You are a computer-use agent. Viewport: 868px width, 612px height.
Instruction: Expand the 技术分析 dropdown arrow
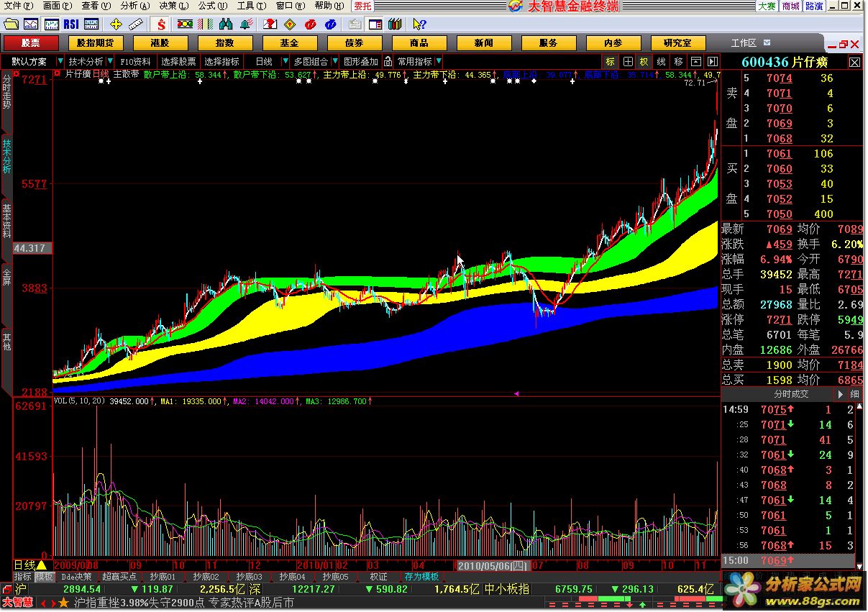click(109, 61)
